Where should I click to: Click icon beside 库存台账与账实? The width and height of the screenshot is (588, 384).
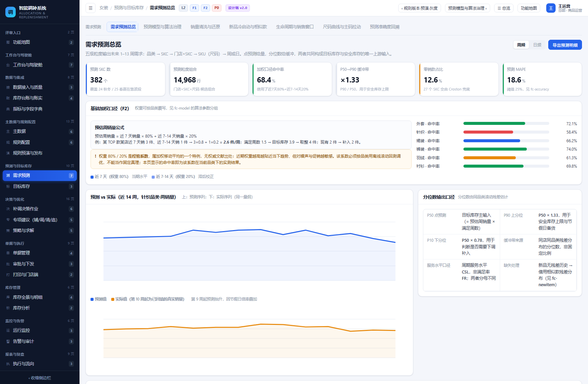click(8, 98)
